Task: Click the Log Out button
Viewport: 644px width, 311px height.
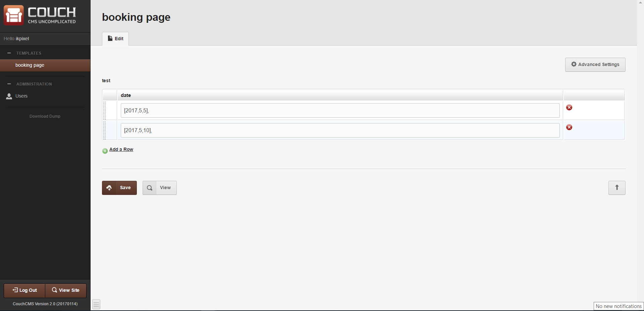Action: tap(24, 291)
